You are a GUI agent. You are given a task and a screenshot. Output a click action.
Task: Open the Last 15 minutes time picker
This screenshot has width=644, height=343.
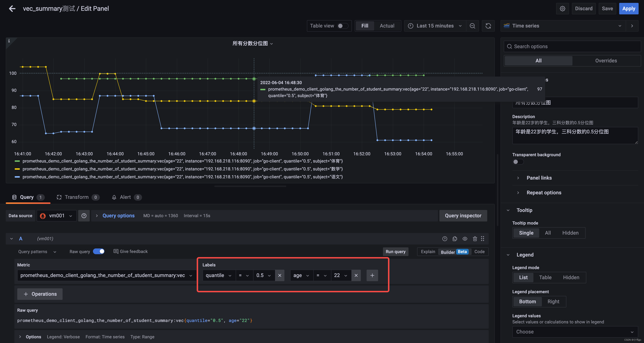(x=435, y=26)
